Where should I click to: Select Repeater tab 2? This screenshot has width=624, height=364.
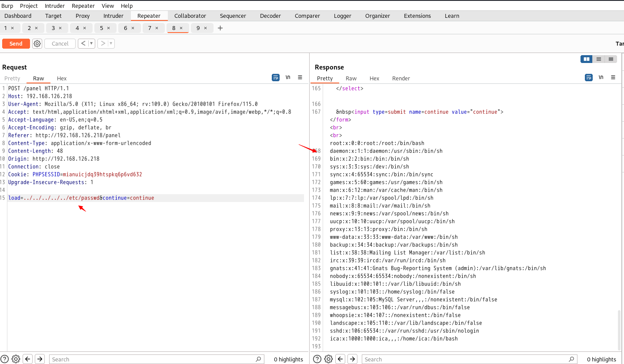pos(30,28)
